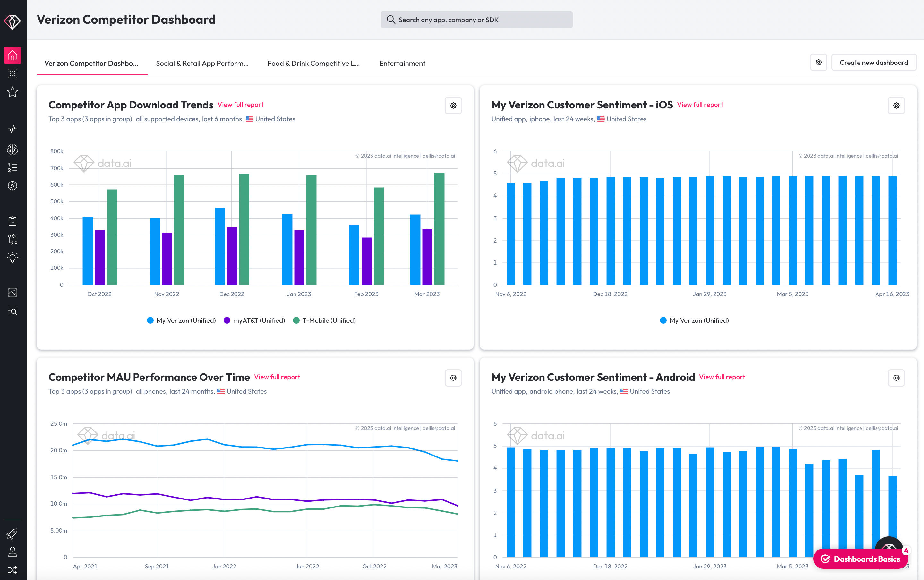
Task: Toggle T-Mobile (Unified) legend in the download trends chart
Action: click(x=324, y=320)
